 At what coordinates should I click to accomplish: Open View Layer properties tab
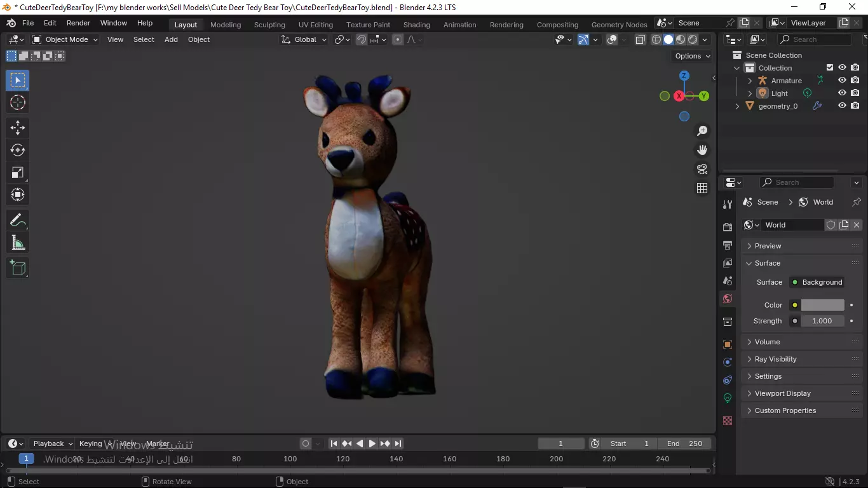tap(728, 262)
